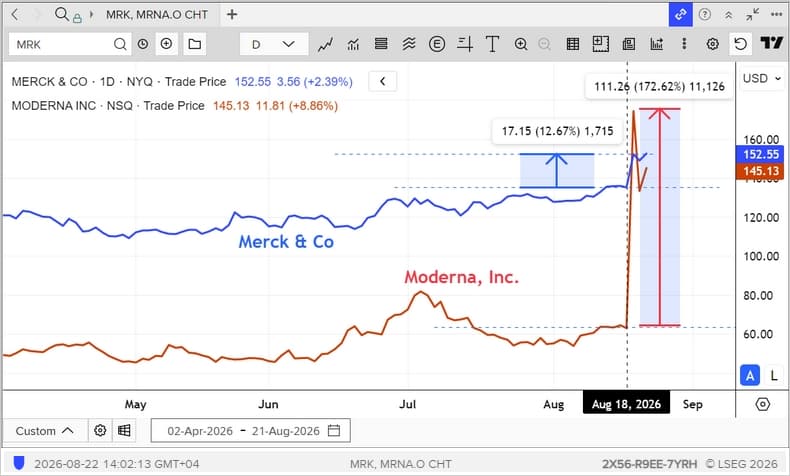Click the table layout icon beside gear
Viewport: 790px width, 476px height.
tap(124, 431)
